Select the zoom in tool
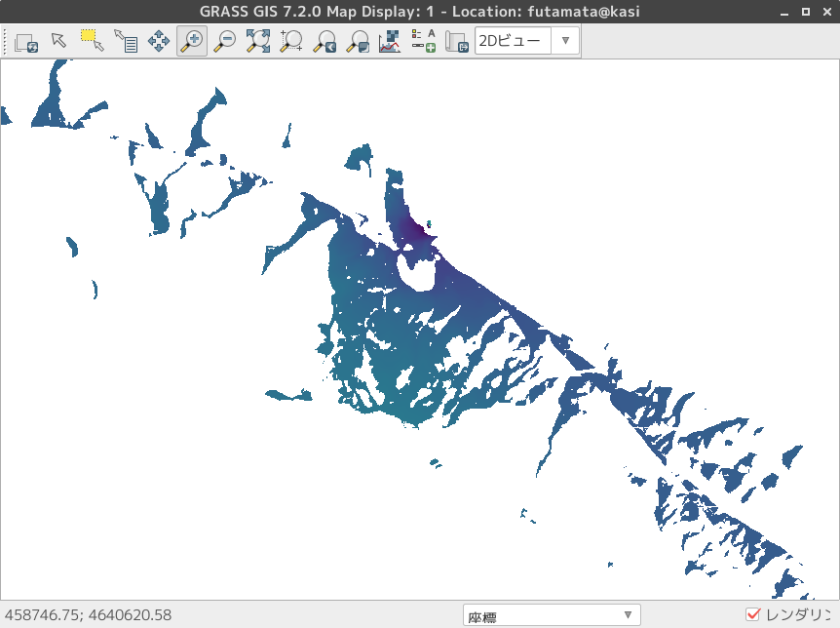The image size is (840, 628). coord(191,41)
